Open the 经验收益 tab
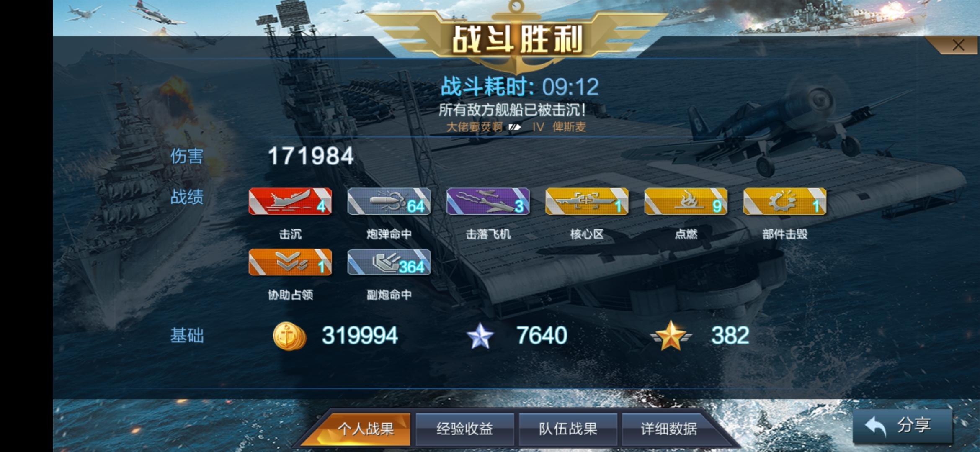 tap(464, 429)
